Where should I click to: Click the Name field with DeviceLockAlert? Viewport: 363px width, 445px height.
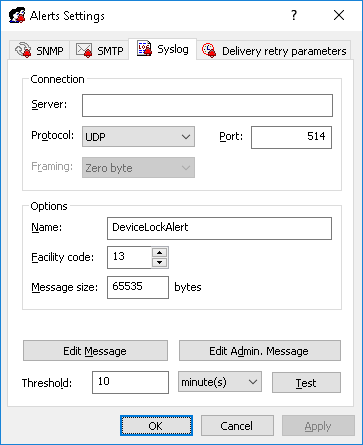[219, 228]
